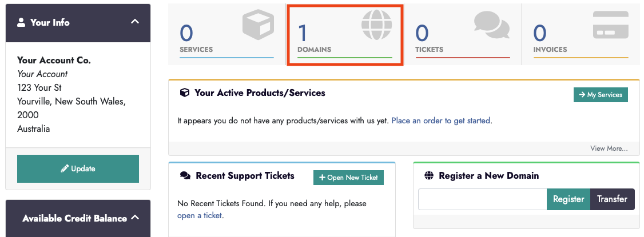Click the comments icon beside Recent Support Tickets
Screen dimensions: 644x237
click(185, 176)
